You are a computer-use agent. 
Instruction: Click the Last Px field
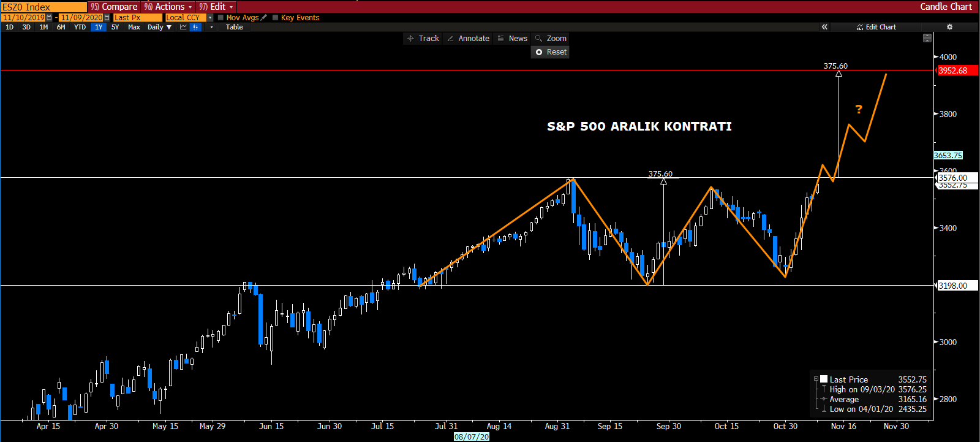pos(137,18)
